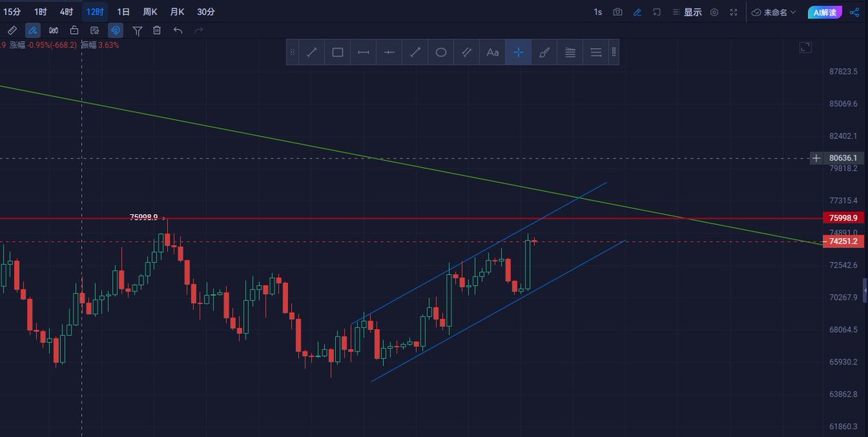Click the 65930.2 price axis label
868x437 pixels.
(843, 362)
